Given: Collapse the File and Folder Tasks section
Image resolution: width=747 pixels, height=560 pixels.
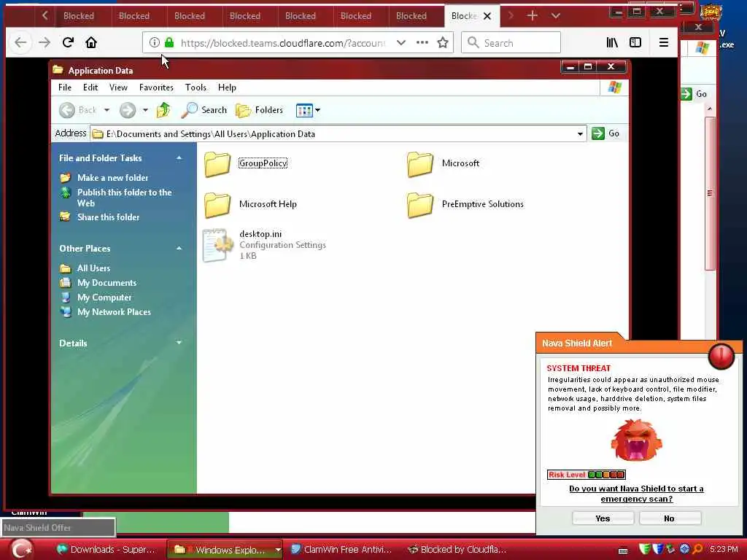Looking at the screenshot, I should (179, 158).
